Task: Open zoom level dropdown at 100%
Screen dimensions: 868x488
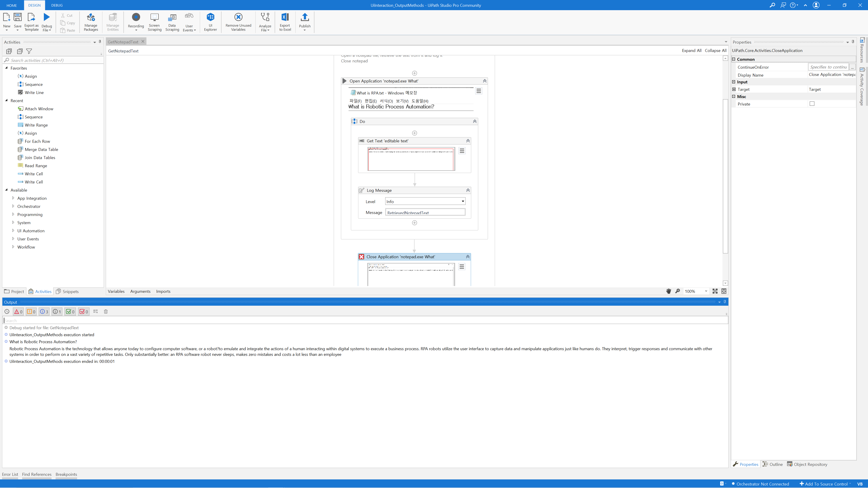Action: [706, 291]
